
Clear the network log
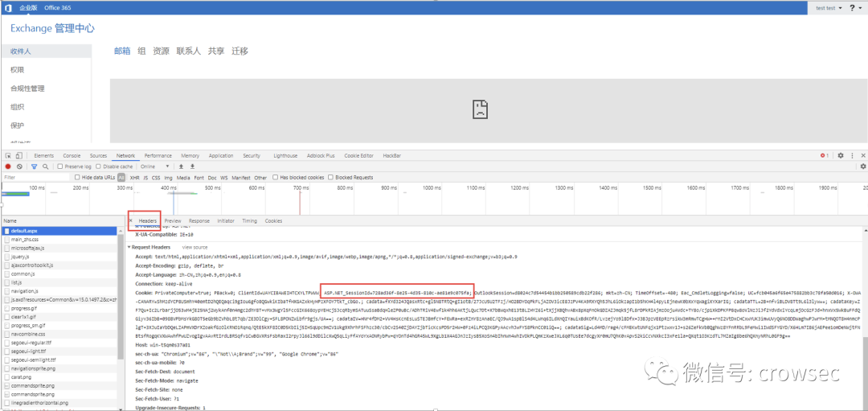[19, 166]
